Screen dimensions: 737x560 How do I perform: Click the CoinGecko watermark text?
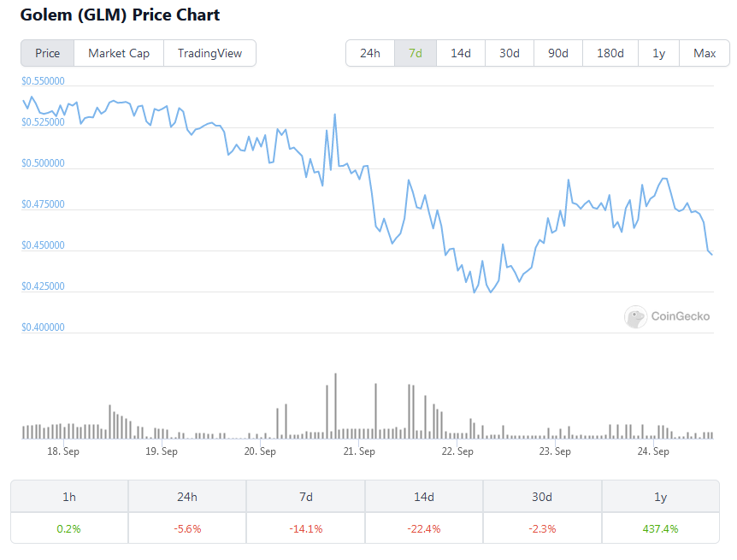[681, 317]
